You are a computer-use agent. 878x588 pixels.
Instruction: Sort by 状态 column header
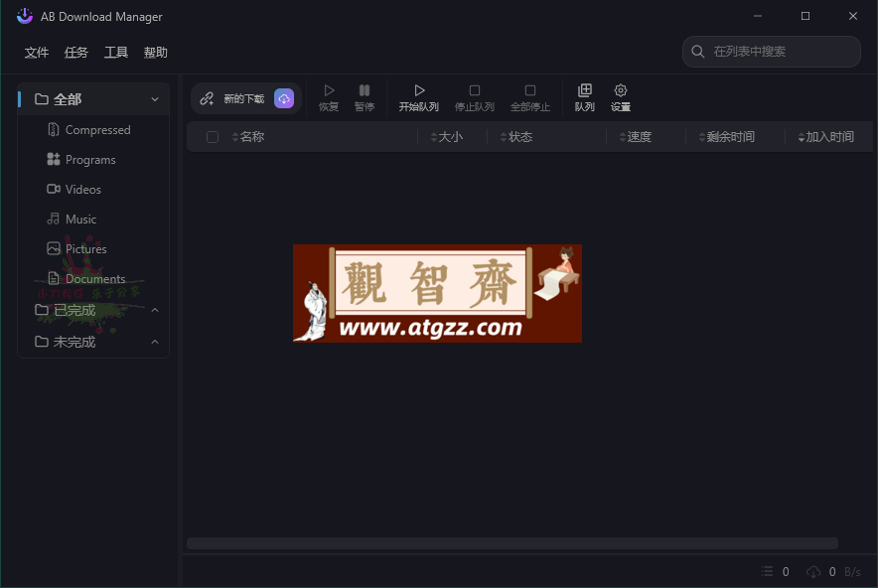click(515, 137)
